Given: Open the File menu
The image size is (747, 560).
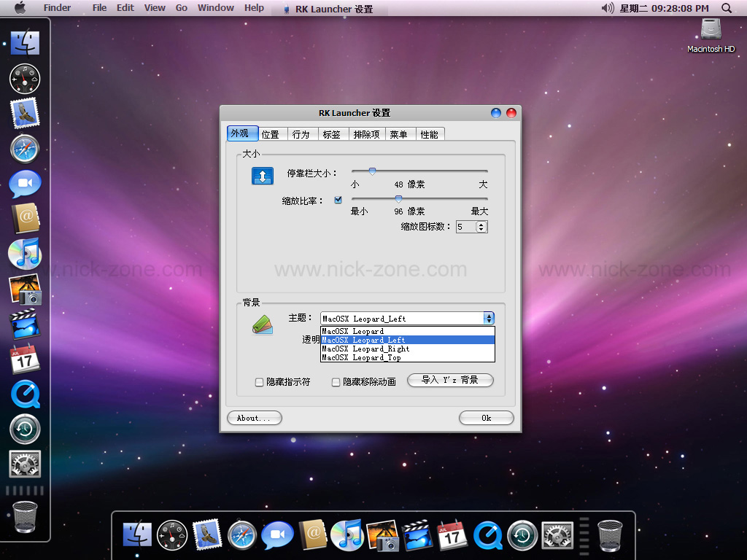Looking at the screenshot, I should coord(99,8).
